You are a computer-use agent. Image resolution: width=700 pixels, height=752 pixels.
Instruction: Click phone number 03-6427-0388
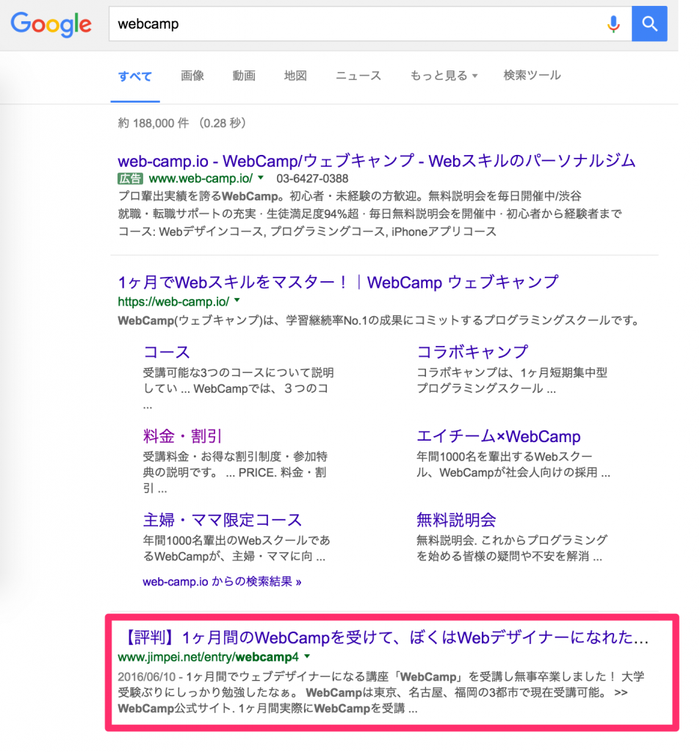(x=312, y=178)
